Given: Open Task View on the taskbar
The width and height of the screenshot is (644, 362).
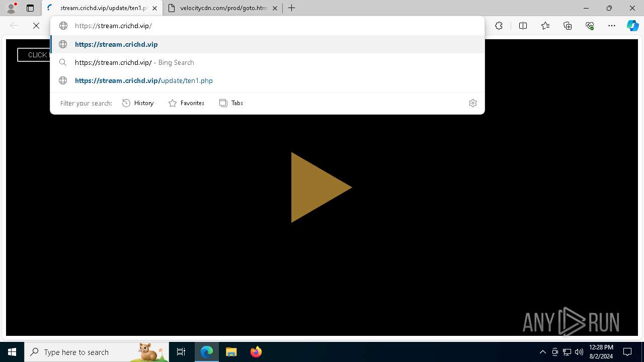Looking at the screenshot, I should pyautogui.click(x=181, y=352).
